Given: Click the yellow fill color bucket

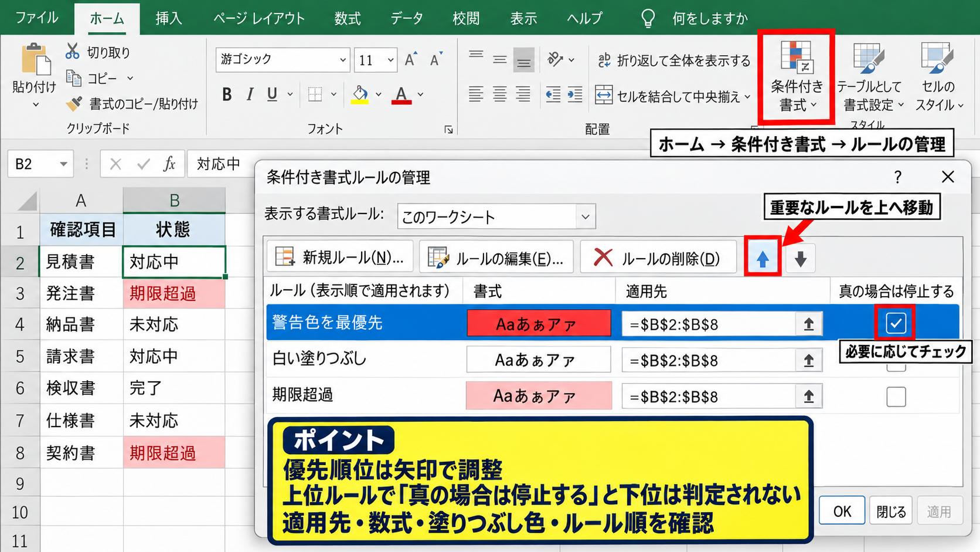Looking at the screenshot, I should point(360,94).
